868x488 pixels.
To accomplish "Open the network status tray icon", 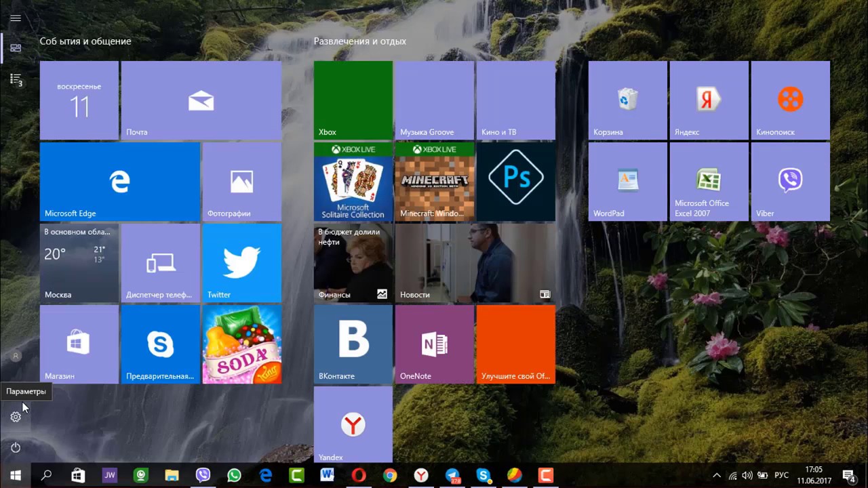I will point(732,476).
